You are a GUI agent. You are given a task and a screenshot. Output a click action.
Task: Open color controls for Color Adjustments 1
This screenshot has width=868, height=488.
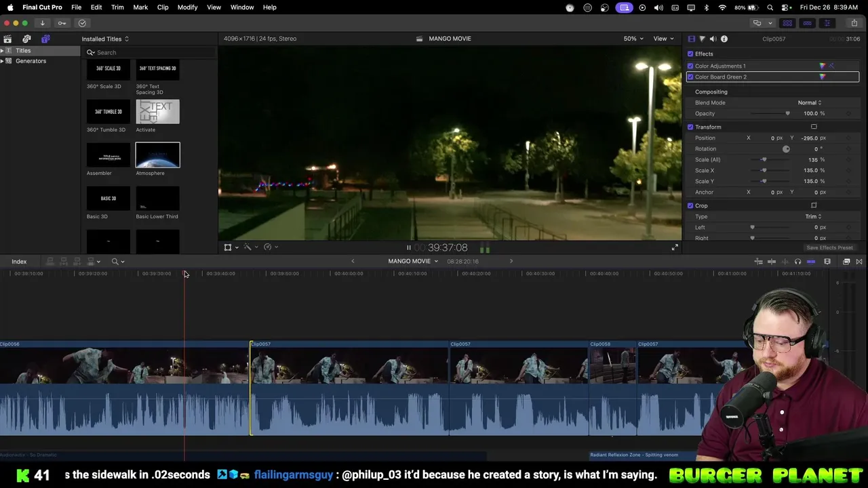823,66
